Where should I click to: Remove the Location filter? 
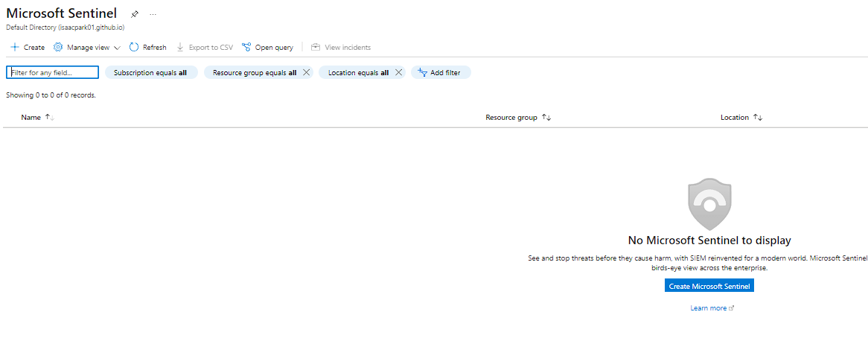pyautogui.click(x=398, y=72)
